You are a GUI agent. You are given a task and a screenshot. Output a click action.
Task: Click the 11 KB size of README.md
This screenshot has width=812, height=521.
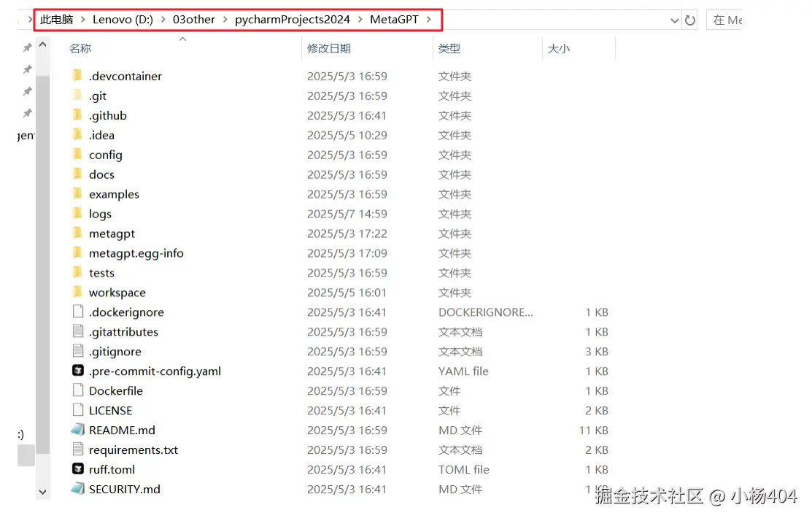point(593,431)
